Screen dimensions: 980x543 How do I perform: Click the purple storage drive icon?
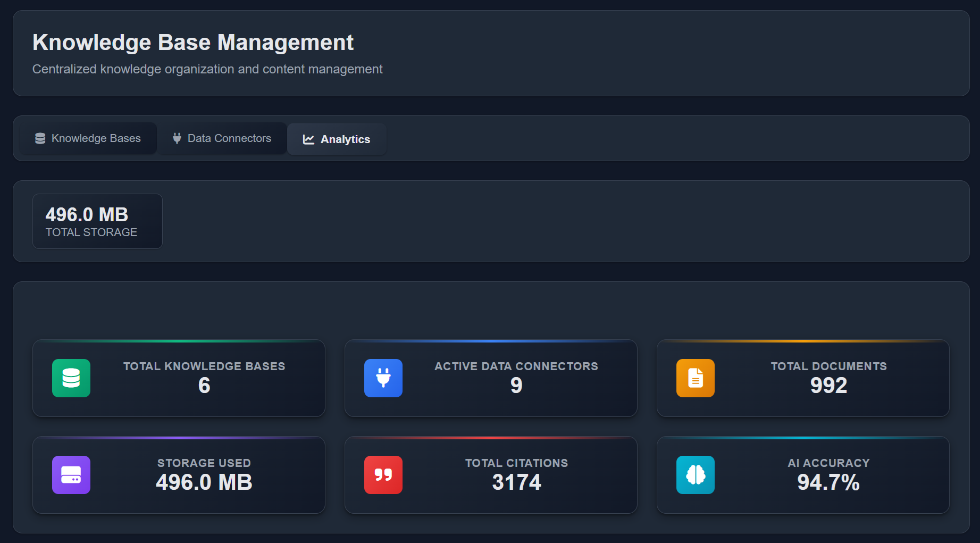(71, 475)
